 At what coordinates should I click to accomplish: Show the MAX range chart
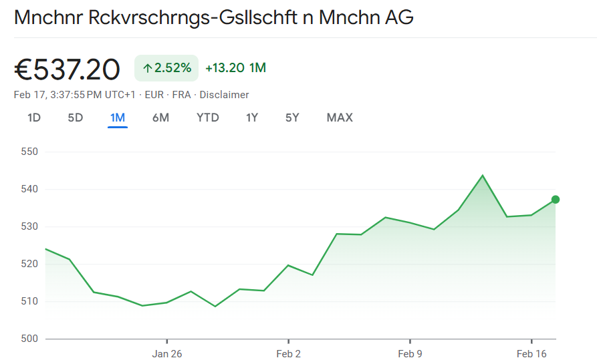(x=340, y=118)
